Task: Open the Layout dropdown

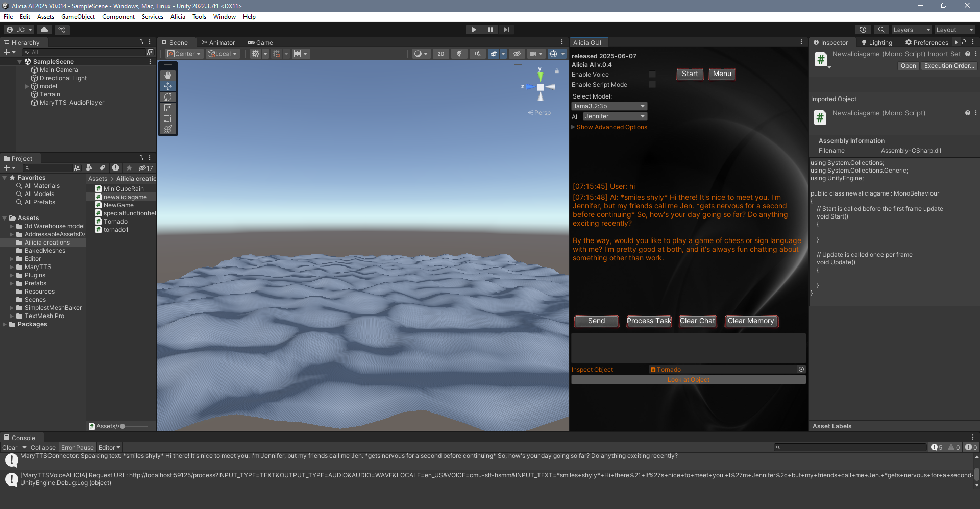Action: click(954, 30)
